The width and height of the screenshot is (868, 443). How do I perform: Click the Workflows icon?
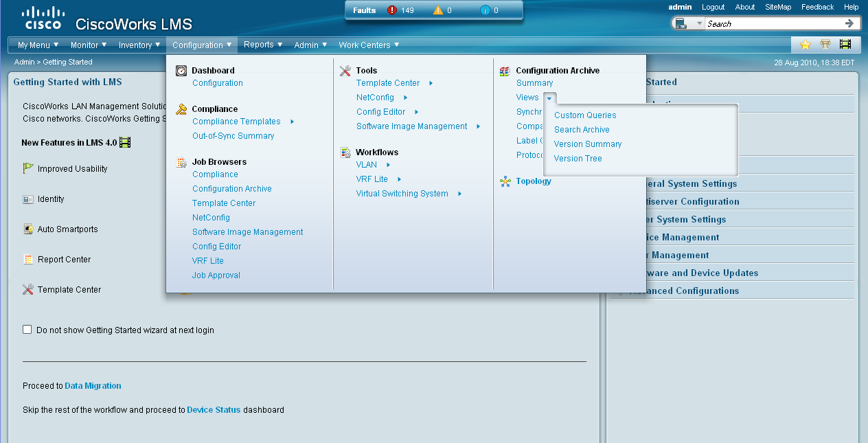(345, 152)
